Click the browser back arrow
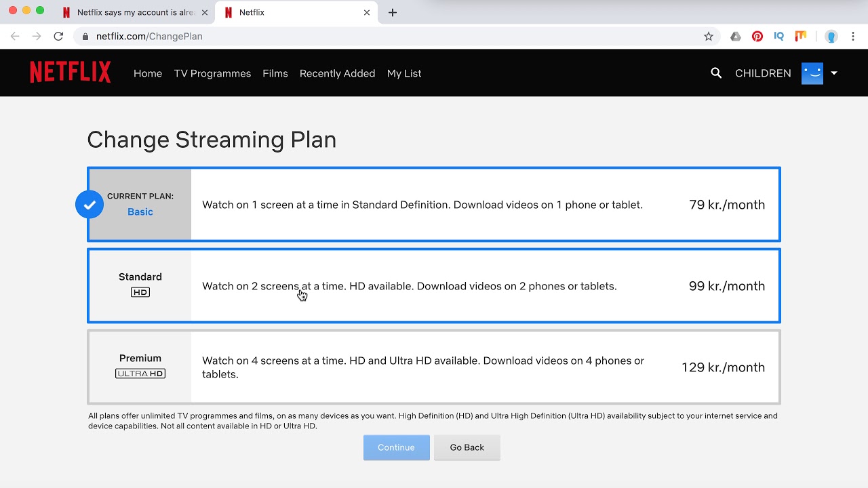 (15, 37)
